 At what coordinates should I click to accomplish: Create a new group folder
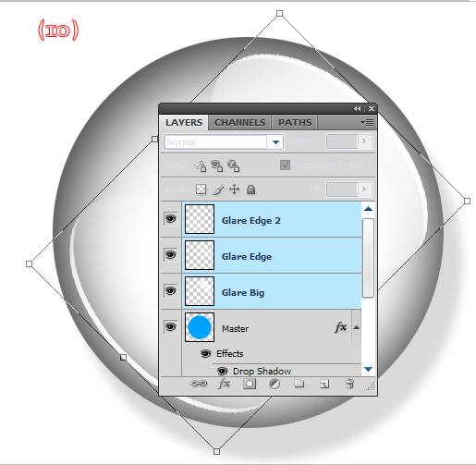[x=299, y=384]
